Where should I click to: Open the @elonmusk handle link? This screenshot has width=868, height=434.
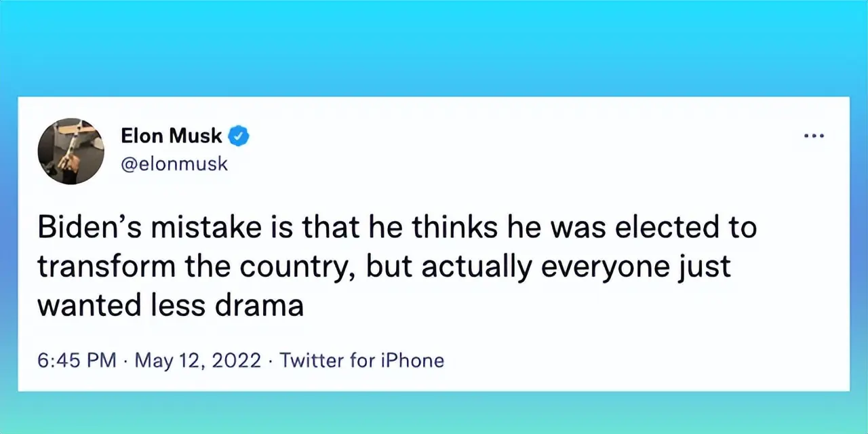click(x=174, y=164)
